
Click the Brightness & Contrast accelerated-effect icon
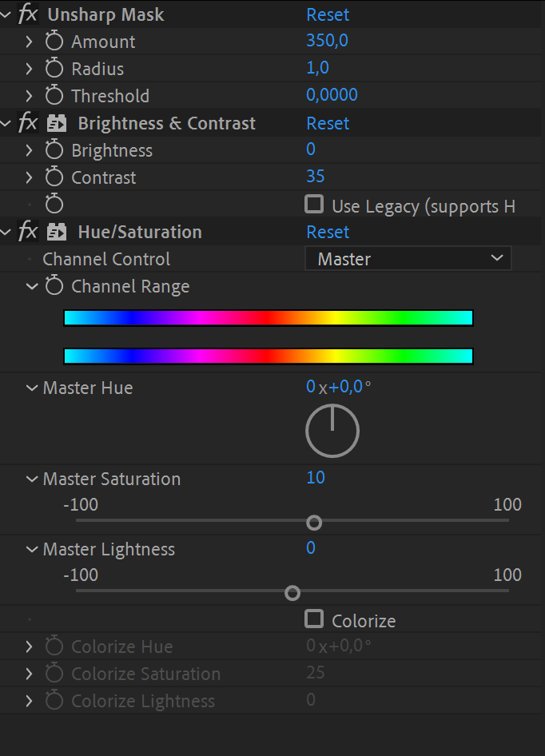(x=57, y=123)
